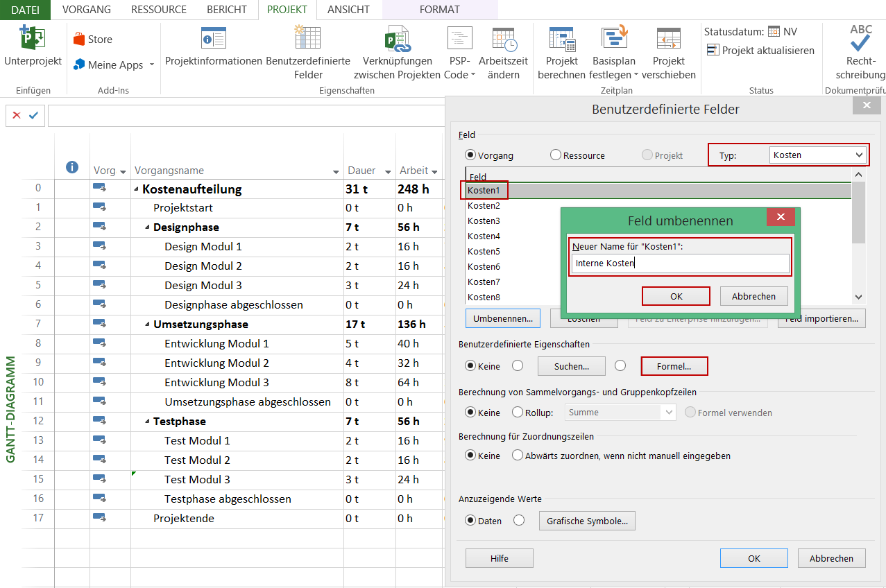Collapse the Designphase summary task
Viewport: 886px width, 588px height.
147,227
